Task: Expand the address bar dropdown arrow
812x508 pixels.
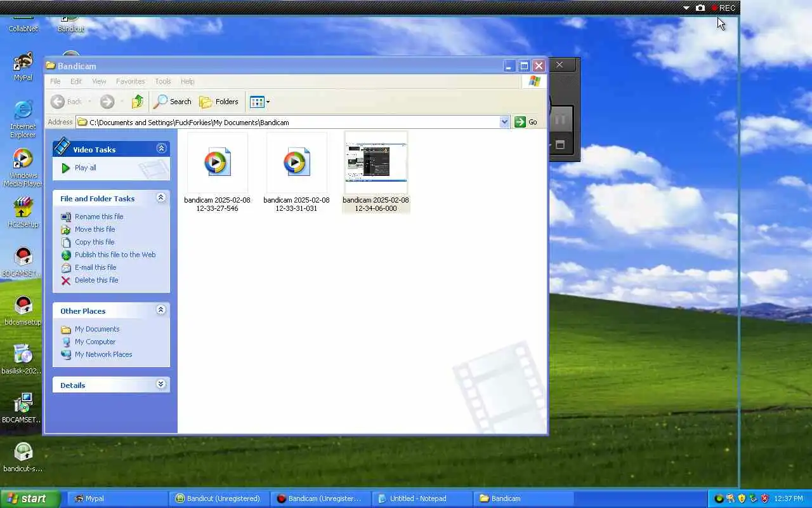Action: click(504, 122)
